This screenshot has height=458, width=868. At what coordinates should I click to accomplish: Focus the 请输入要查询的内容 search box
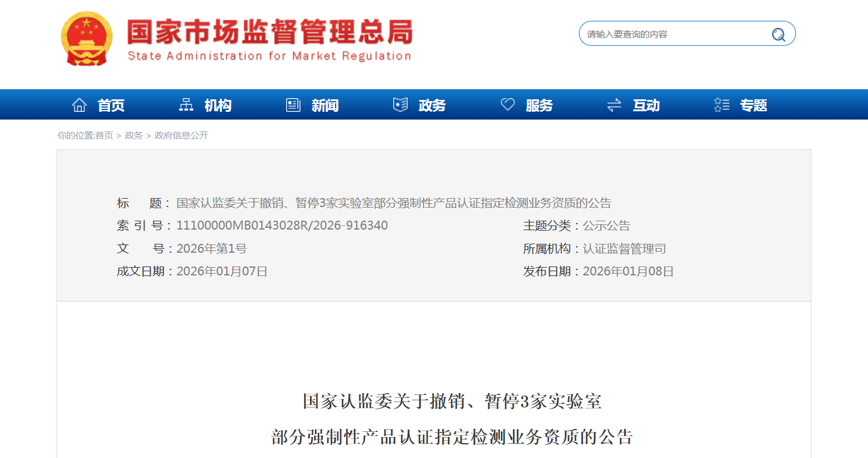675,34
